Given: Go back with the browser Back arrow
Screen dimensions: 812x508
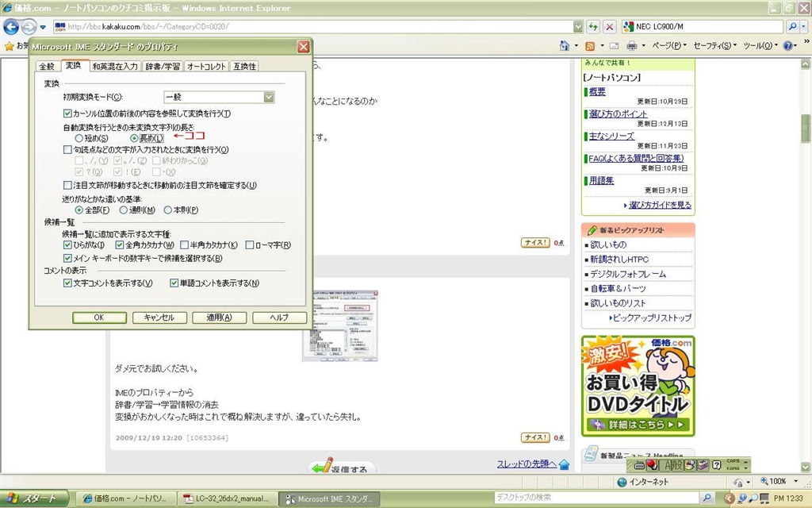Looking at the screenshot, I should [11, 26].
